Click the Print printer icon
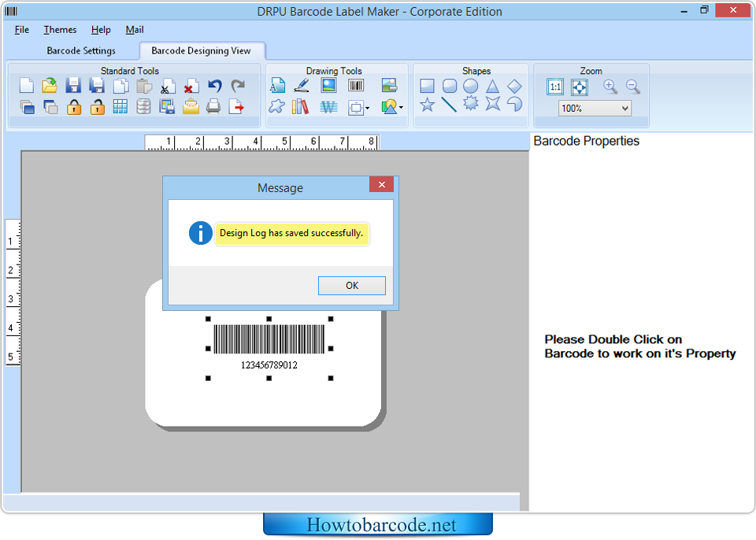Image resolution: width=756 pixels, height=540 pixels. (213, 106)
